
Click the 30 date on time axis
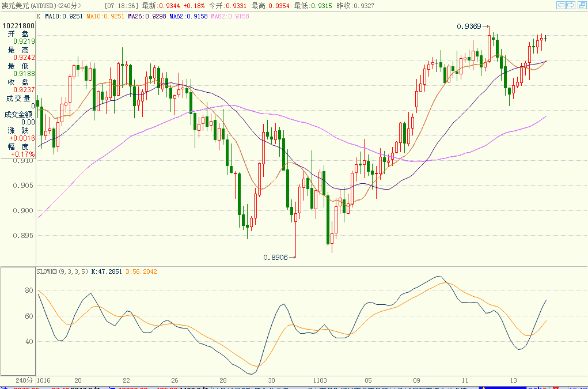pyautogui.click(x=271, y=380)
